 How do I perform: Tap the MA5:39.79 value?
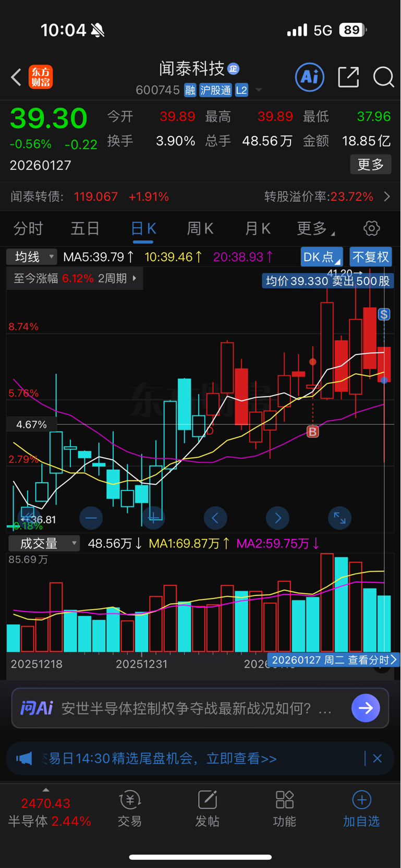(x=99, y=256)
